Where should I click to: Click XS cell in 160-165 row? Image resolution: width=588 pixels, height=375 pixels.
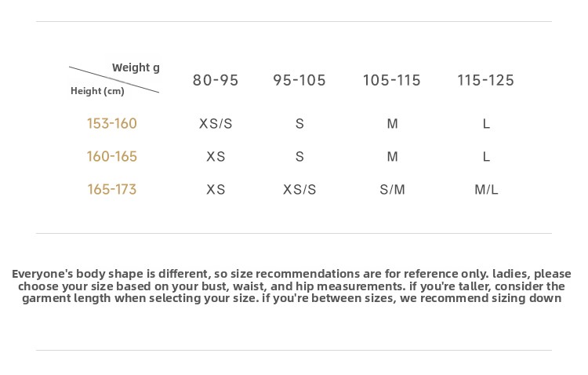pyautogui.click(x=216, y=157)
